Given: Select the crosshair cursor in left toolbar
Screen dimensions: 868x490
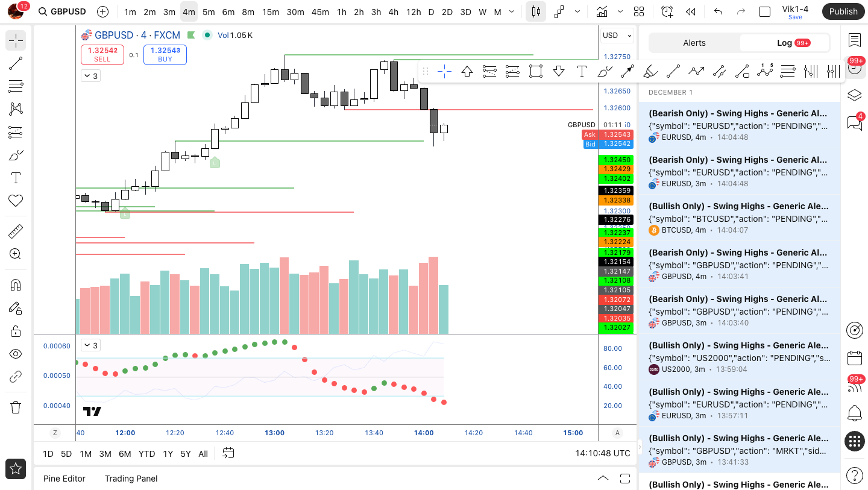Looking at the screenshot, I should [x=16, y=40].
